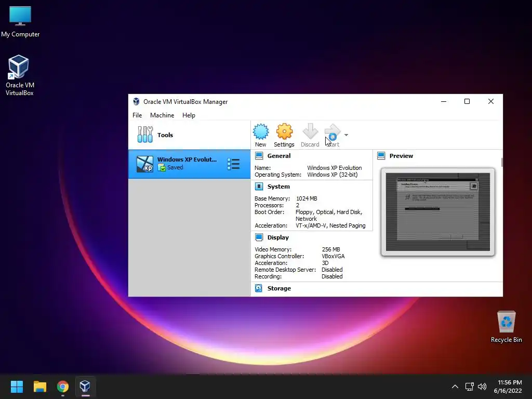Click the General section monitor icon

(x=259, y=156)
